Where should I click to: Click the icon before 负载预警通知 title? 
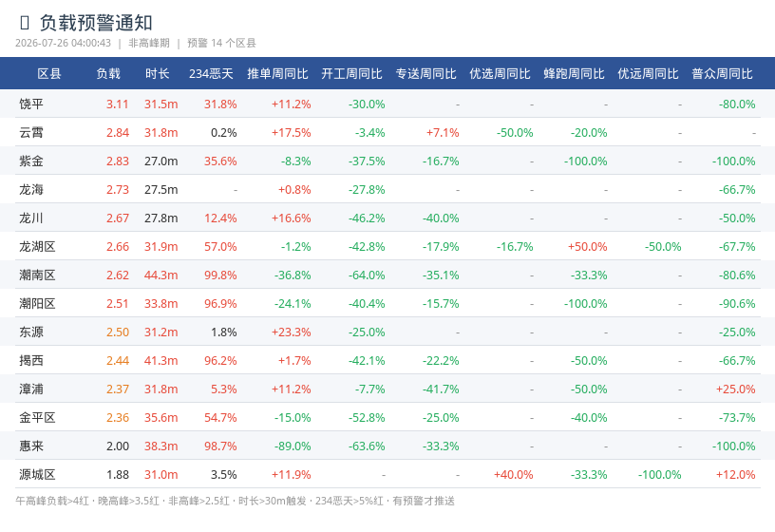25,23
